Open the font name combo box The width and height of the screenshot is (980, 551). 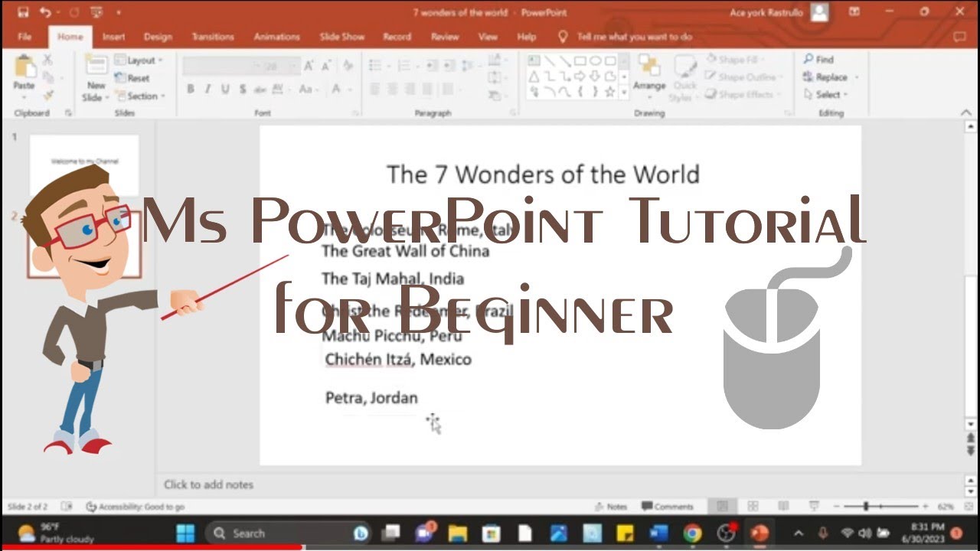click(x=220, y=67)
